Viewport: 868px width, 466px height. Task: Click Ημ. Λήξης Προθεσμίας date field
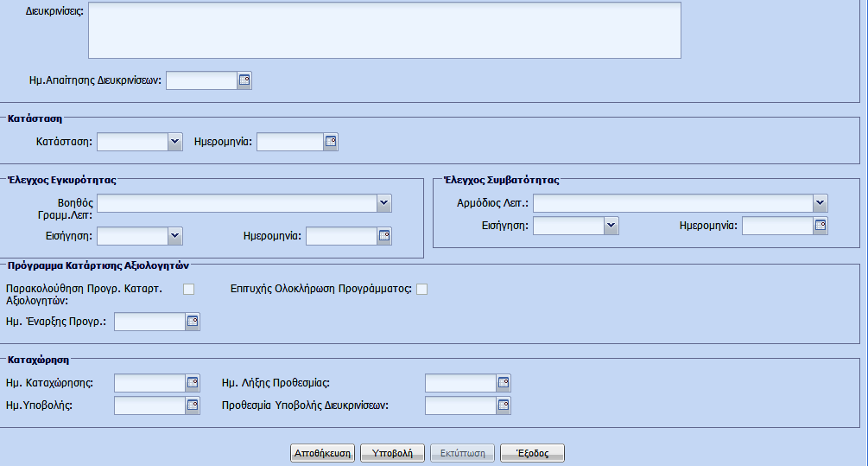[x=460, y=383]
